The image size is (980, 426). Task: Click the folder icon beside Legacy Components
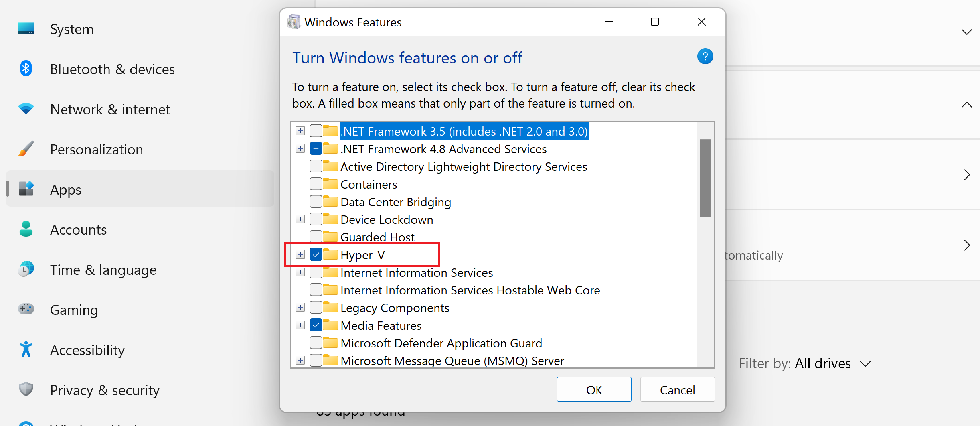pyautogui.click(x=330, y=307)
